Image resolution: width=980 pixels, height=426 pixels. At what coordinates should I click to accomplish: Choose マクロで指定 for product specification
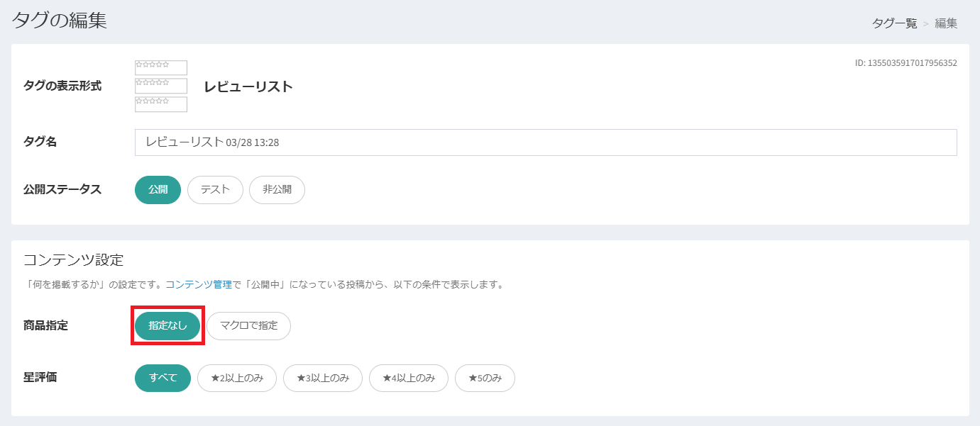tap(249, 326)
